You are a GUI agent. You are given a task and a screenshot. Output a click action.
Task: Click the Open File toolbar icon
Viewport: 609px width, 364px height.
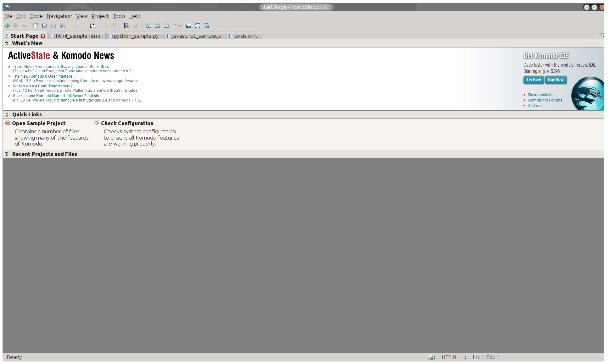point(45,26)
